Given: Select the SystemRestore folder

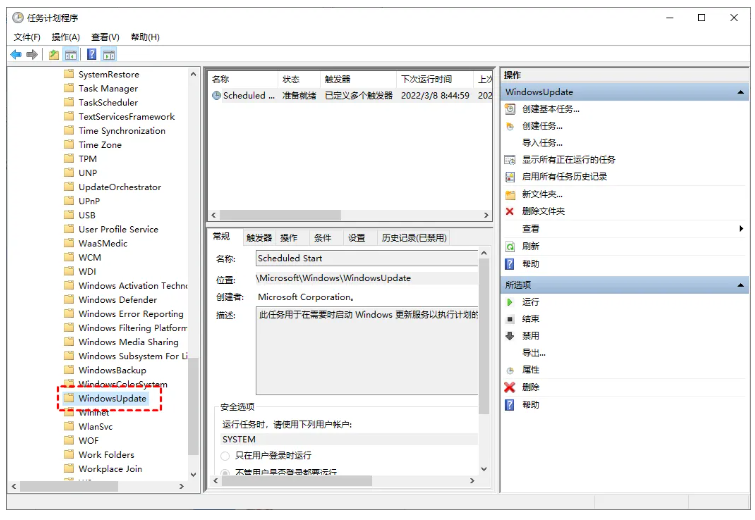Looking at the screenshot, I should click(x=109, y=75).
